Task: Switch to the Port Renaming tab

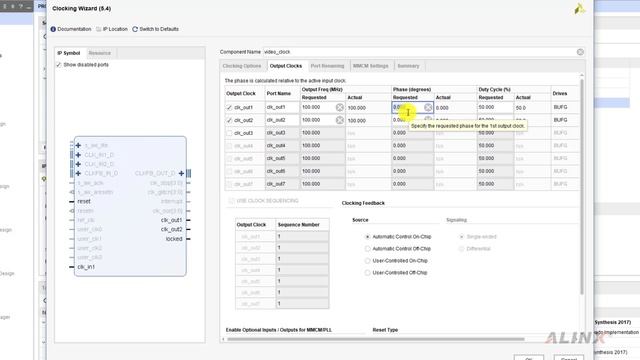Action: (x=327, y=66)
